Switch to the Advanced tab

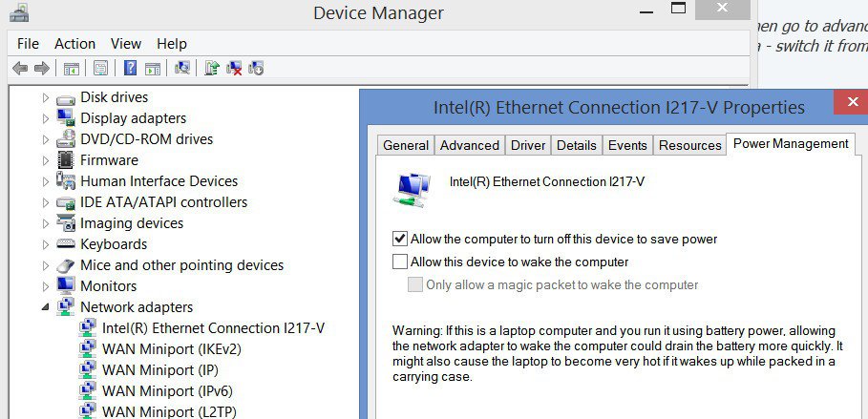click(470, 146)
